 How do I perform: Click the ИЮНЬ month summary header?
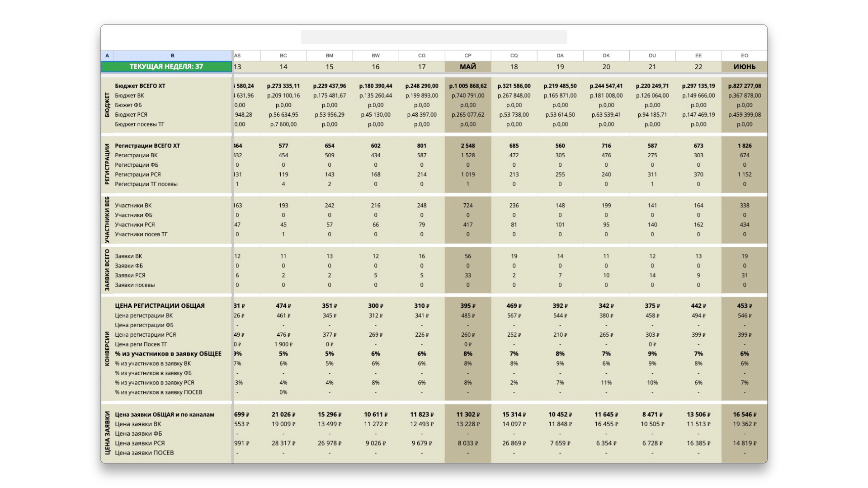pyautogui.click(x=744, y=66)
